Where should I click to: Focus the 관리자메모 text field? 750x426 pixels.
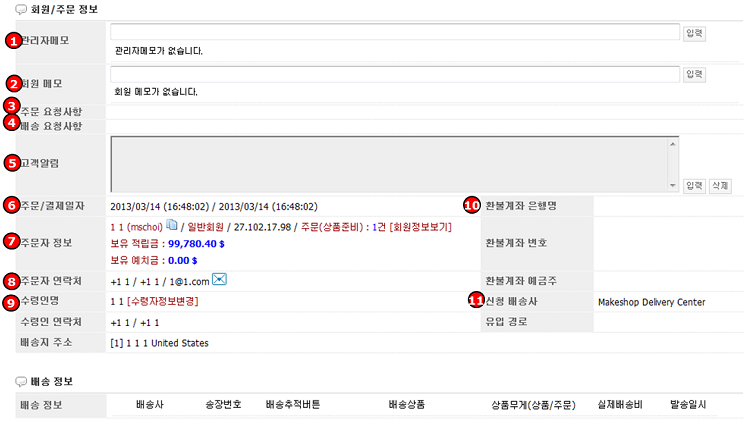pos(394,32)
